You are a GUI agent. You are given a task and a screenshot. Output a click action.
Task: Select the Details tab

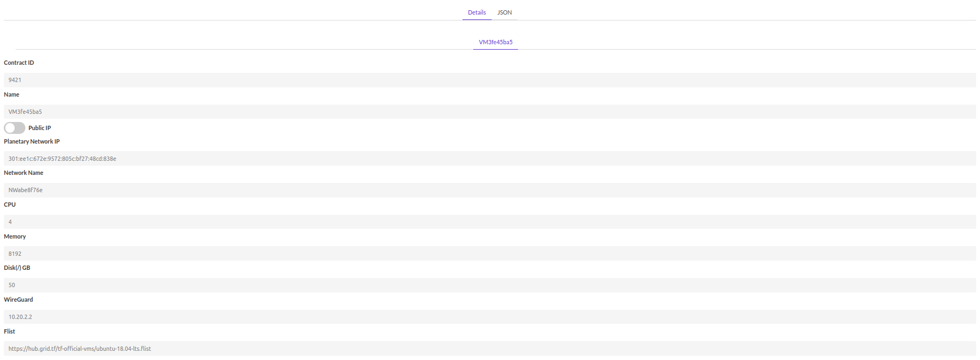(x=477, y=12)
